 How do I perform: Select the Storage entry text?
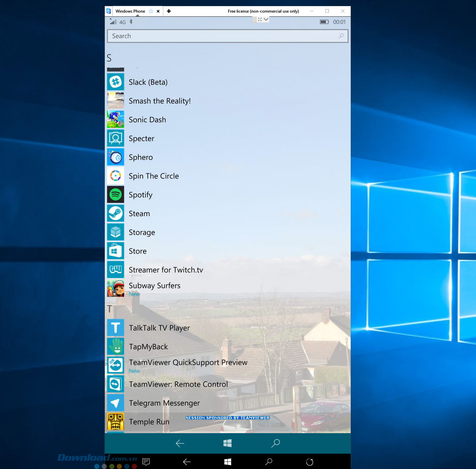[x=142, y=232]
